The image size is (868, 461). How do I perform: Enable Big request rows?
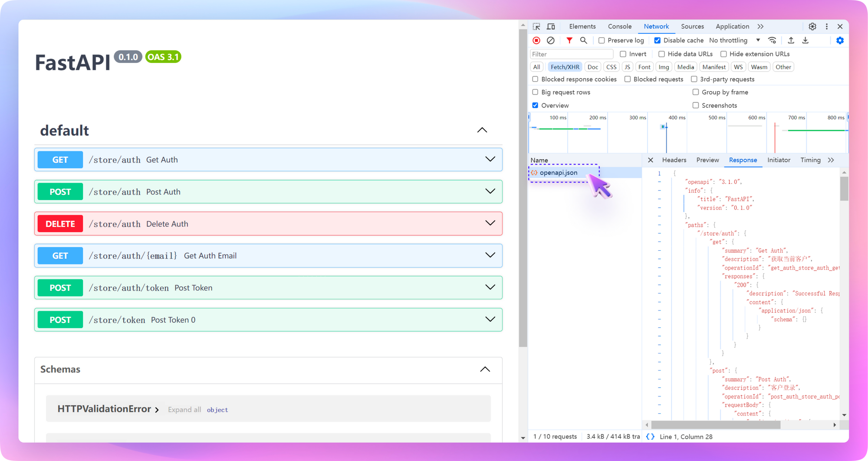click(535, 92)
